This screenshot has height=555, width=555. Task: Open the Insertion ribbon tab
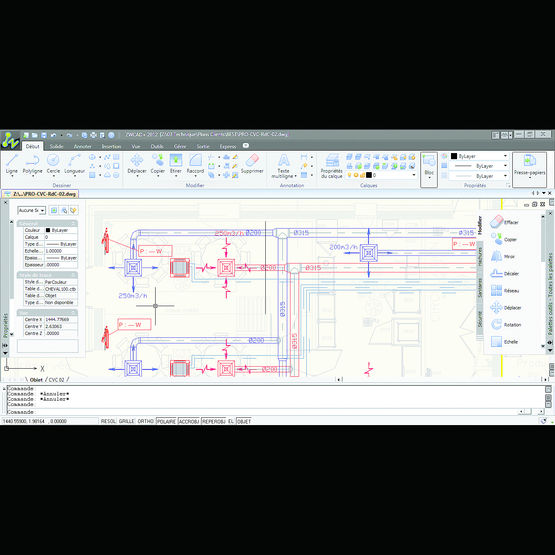coord(111,146)
